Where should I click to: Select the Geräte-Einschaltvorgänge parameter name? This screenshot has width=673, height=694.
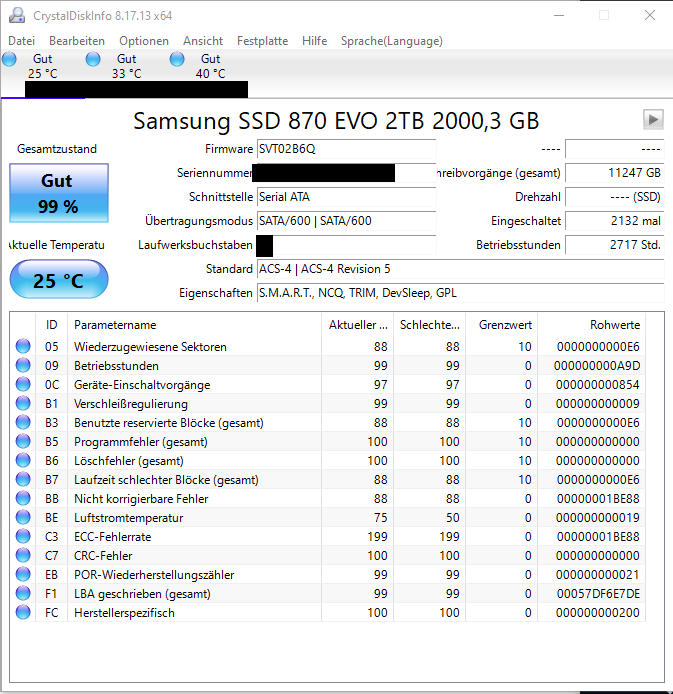click(x=142, y=385)
